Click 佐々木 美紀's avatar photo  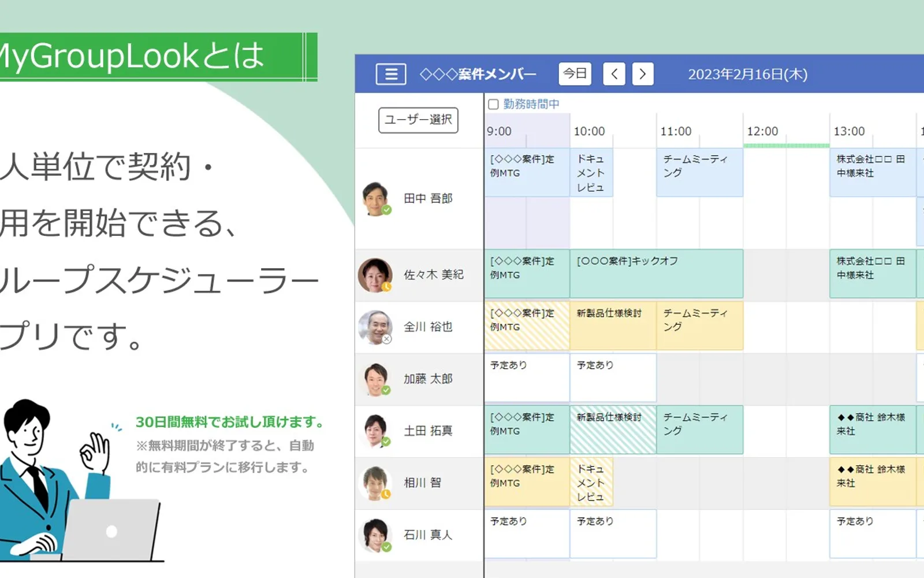click(x=375, y=275)
